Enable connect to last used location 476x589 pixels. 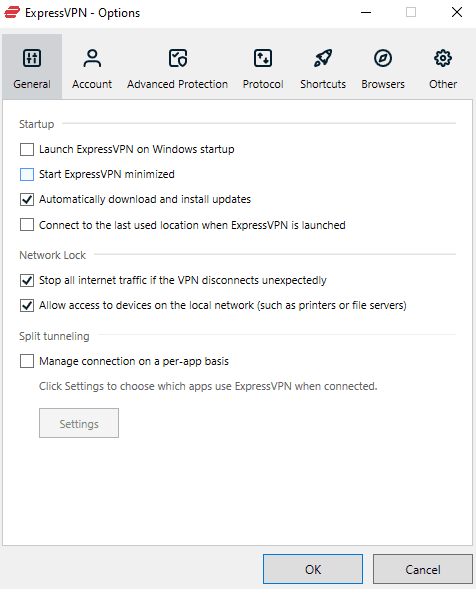pyautogui.click(x=27, y=225)
